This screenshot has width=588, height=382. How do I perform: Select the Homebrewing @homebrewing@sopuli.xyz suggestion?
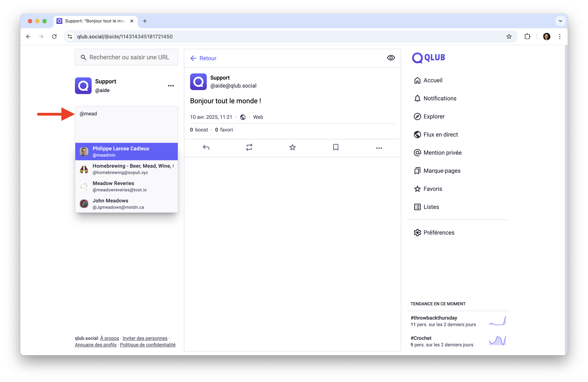click(x=127, y=169)
